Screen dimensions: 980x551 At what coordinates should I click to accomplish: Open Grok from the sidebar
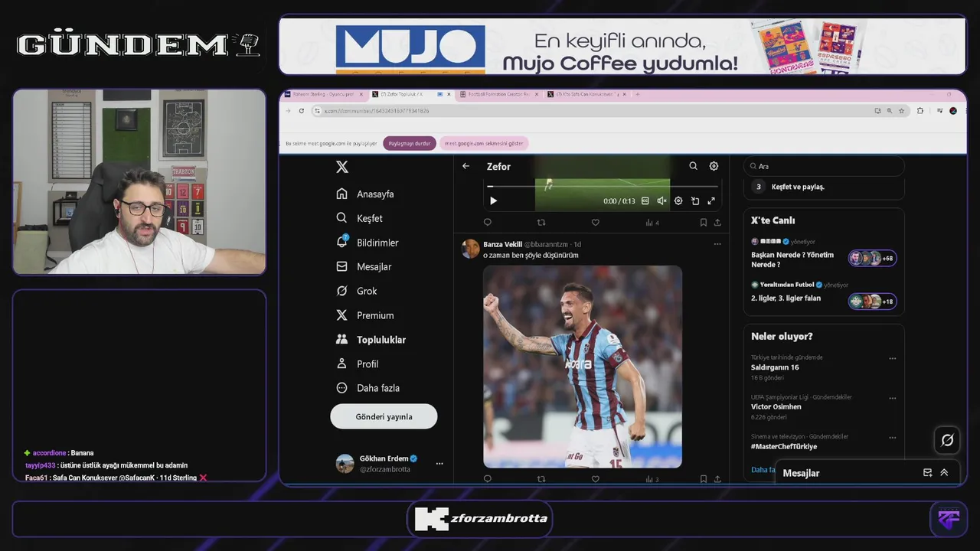[357, 291]
